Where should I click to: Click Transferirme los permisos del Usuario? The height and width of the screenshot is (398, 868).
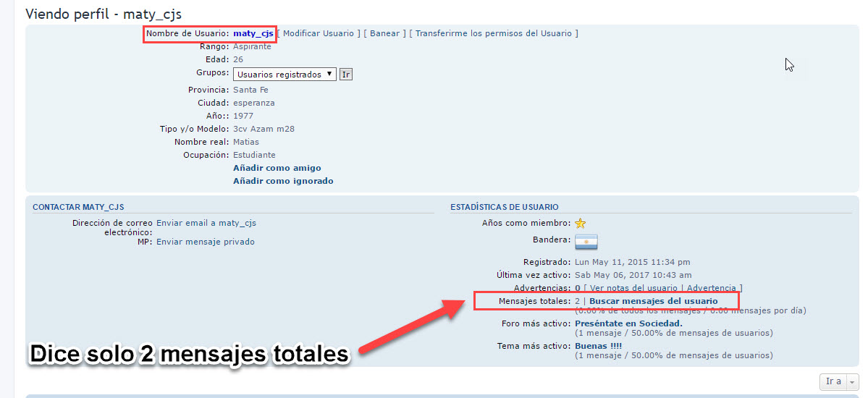click(x=493, y=33)
